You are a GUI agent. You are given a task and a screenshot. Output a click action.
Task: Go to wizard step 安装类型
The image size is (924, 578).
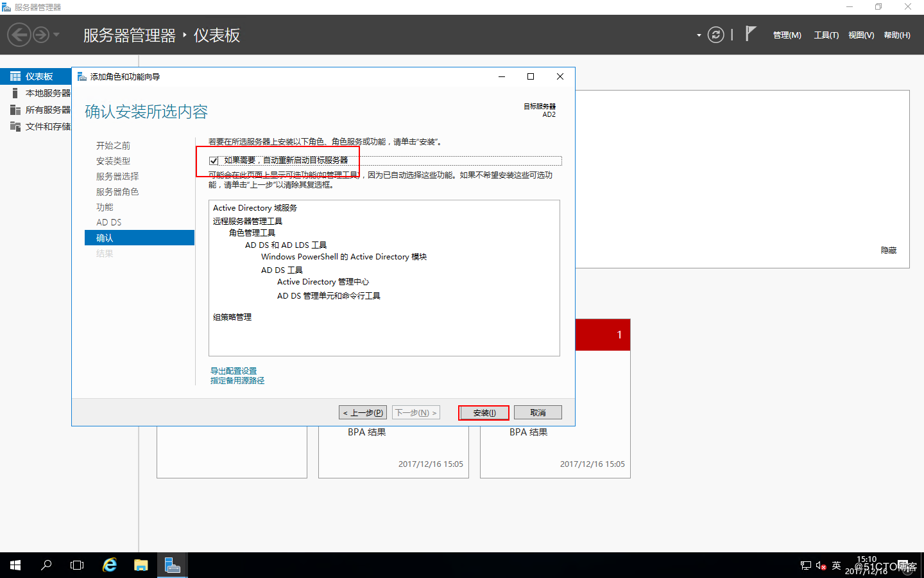tap(113, 161)
